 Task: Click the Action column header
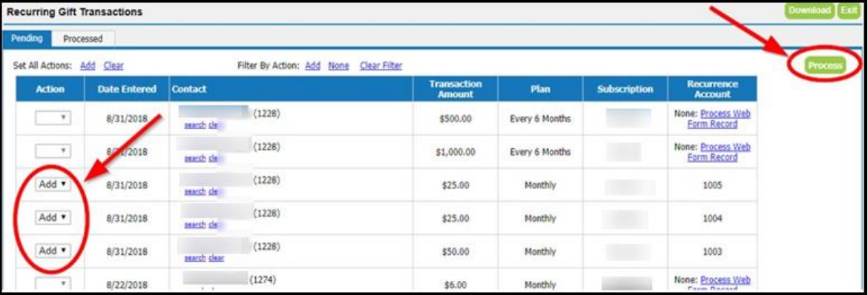[50, 89]
